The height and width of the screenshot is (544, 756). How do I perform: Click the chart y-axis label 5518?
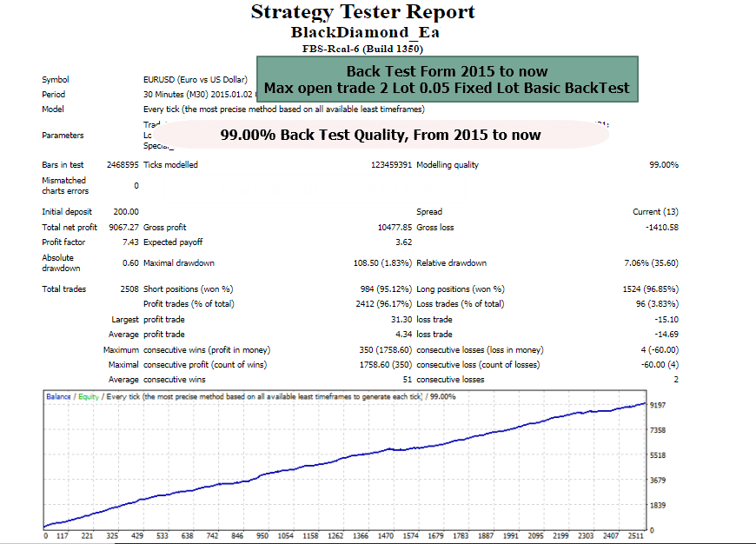[658, 455]
